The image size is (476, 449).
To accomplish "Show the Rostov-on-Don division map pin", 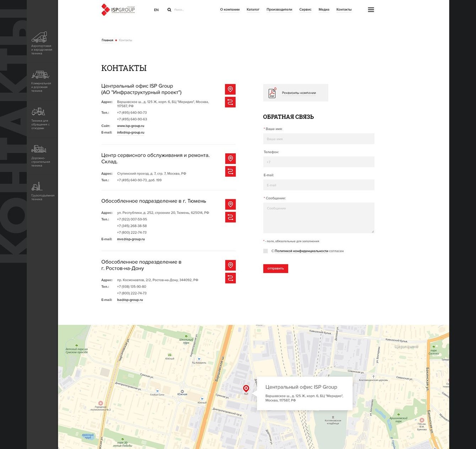I will (230, 265).
